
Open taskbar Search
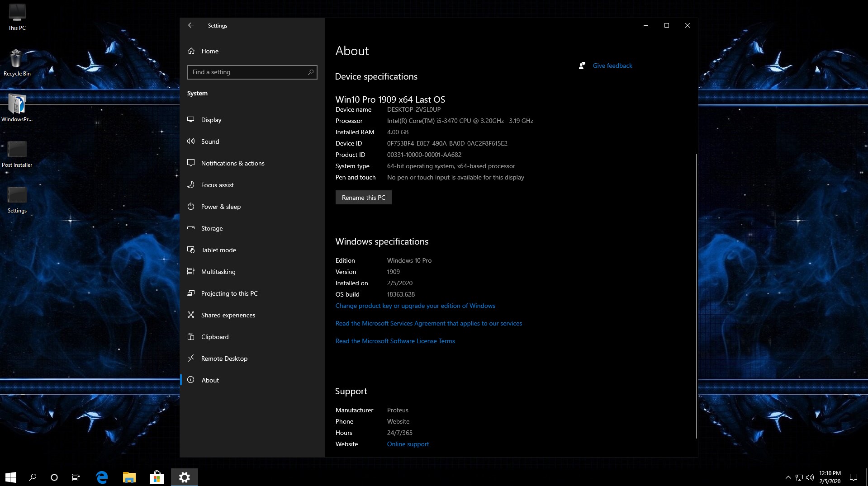click(x=33, y=477)
